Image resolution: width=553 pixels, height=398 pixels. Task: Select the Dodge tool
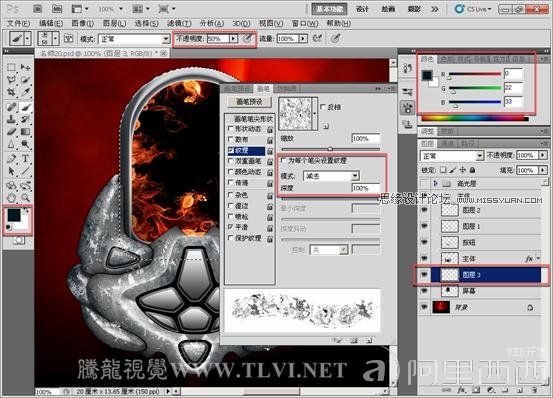click(25, 144)
